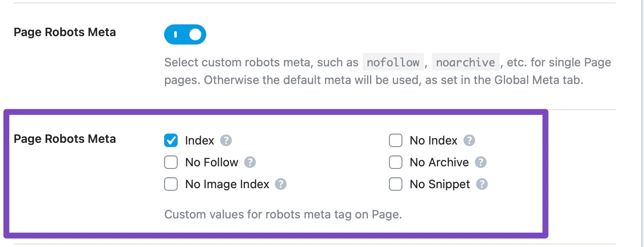
Task: Click the upper Page Robots Meta label
Action: 64,32
